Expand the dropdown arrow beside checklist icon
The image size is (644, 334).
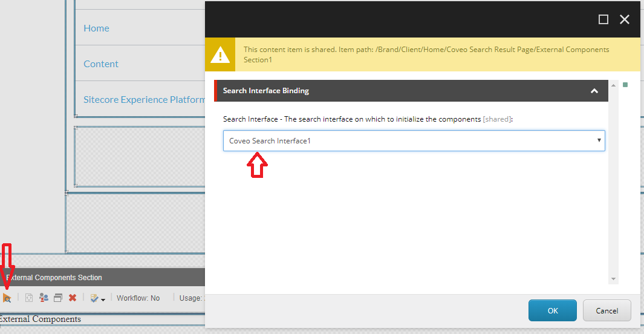click(x=103, y=300)
